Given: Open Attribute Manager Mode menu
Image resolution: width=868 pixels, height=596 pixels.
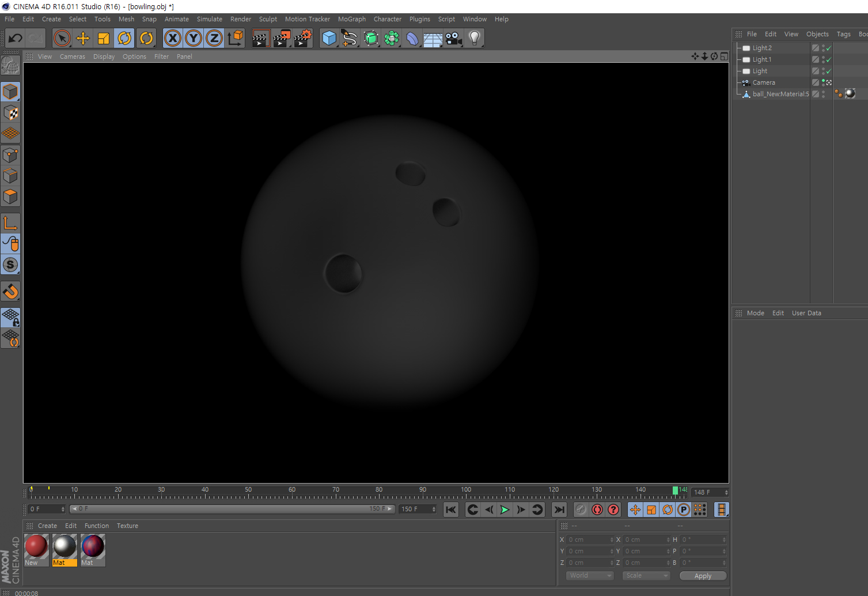Looking at the screenshot, I should (x=755, y=313).
